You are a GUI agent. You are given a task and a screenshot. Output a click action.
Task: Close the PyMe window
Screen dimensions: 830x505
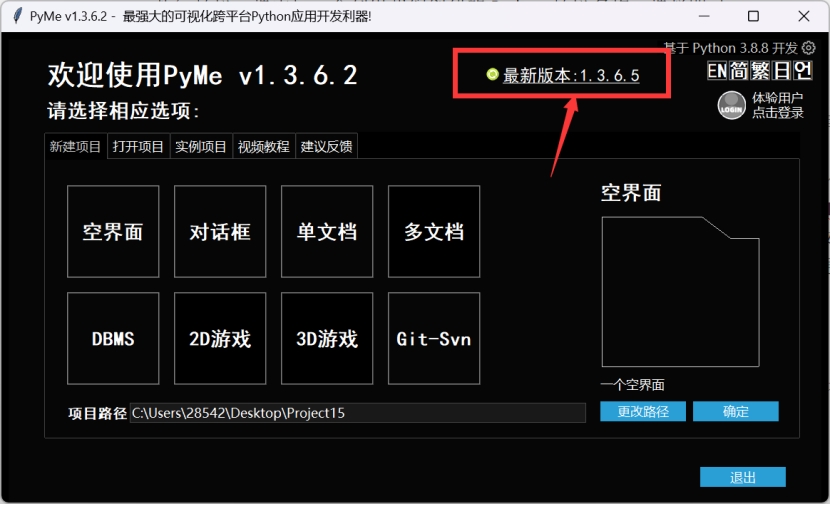[804, 16]
